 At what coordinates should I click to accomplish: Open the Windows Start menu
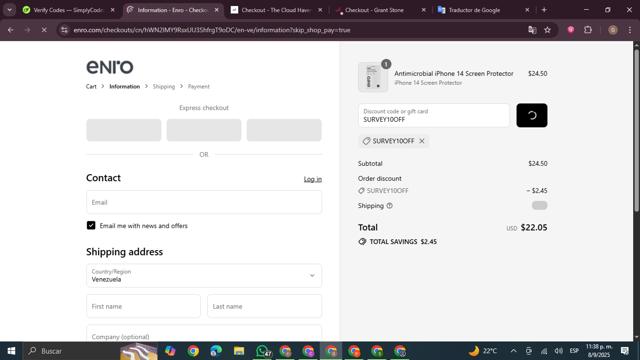coord(11,351)
